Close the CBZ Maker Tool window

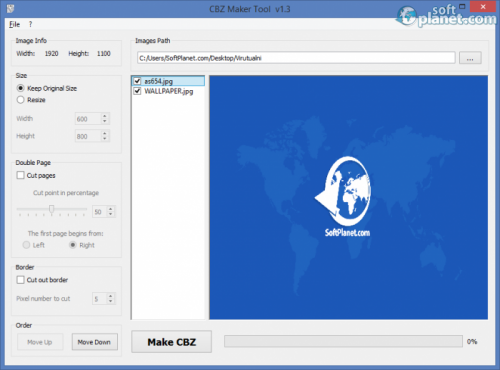(483, 6)
